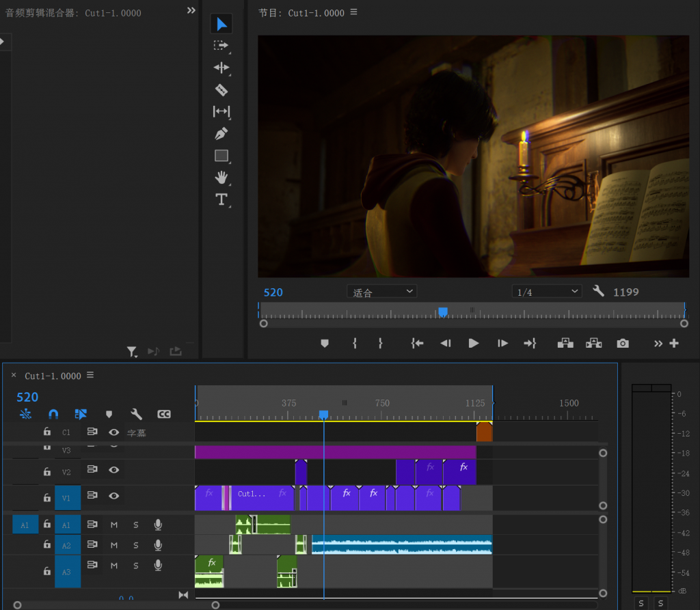The image size is (700, 610).
Task: Mark In point in program monitor
Action: pyautogui.click(x=355, y=343)
